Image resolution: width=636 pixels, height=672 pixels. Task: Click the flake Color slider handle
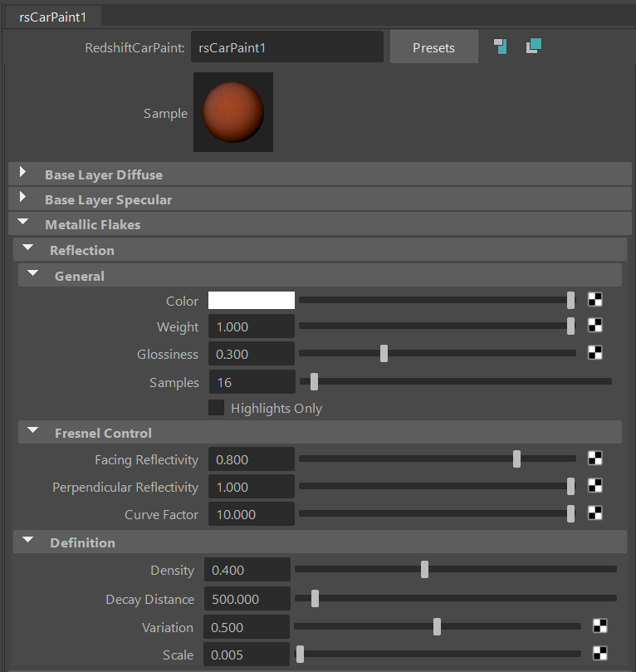click(570, 301)
